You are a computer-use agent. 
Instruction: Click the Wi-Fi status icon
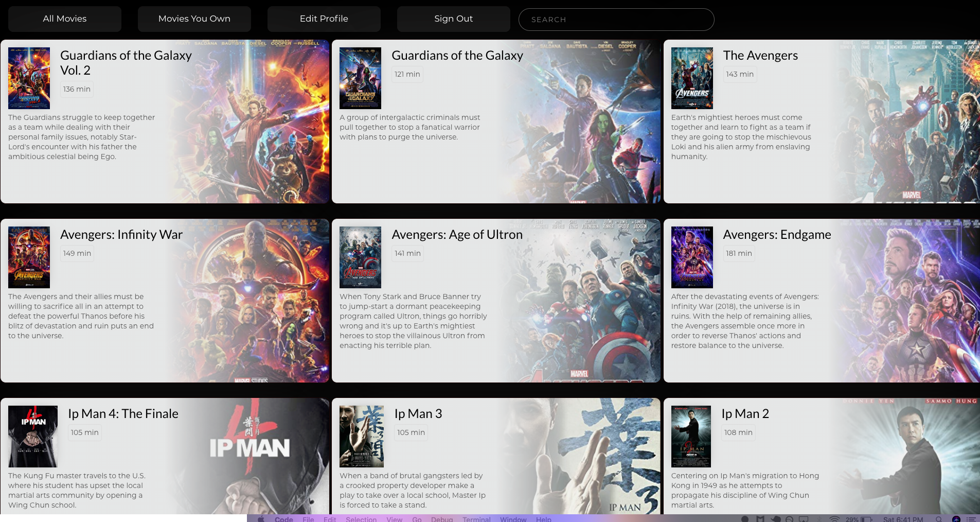click(834, 519)
